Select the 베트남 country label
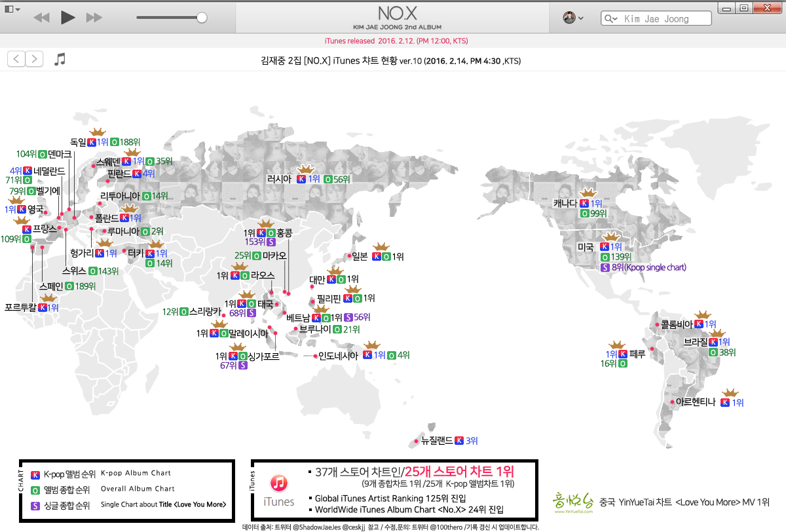786x532 pixels. click(x=299, y=318)
